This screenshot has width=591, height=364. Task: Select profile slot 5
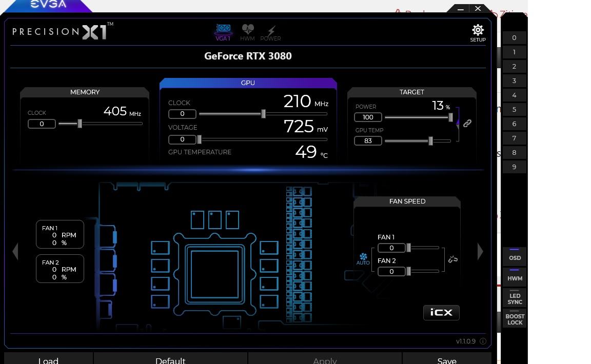tap(514, 109)
